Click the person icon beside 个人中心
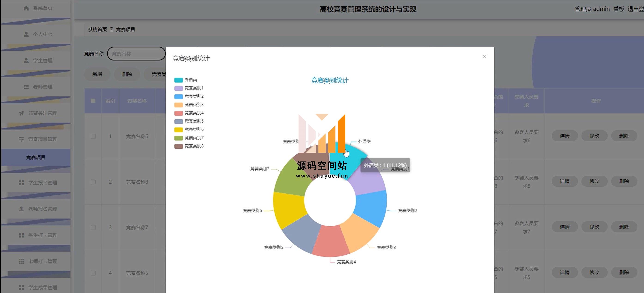This screenshot has width=644, height=293. point(26,34)
